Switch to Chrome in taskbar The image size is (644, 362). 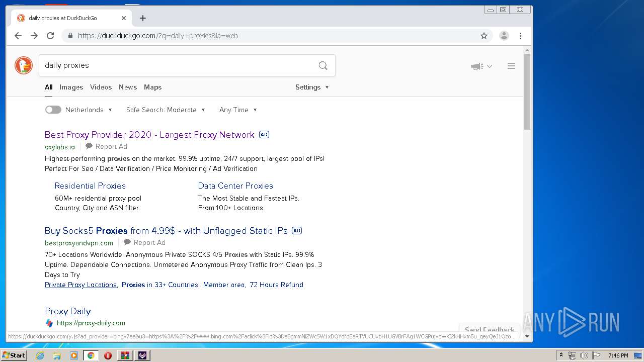(x=91, y=355)
